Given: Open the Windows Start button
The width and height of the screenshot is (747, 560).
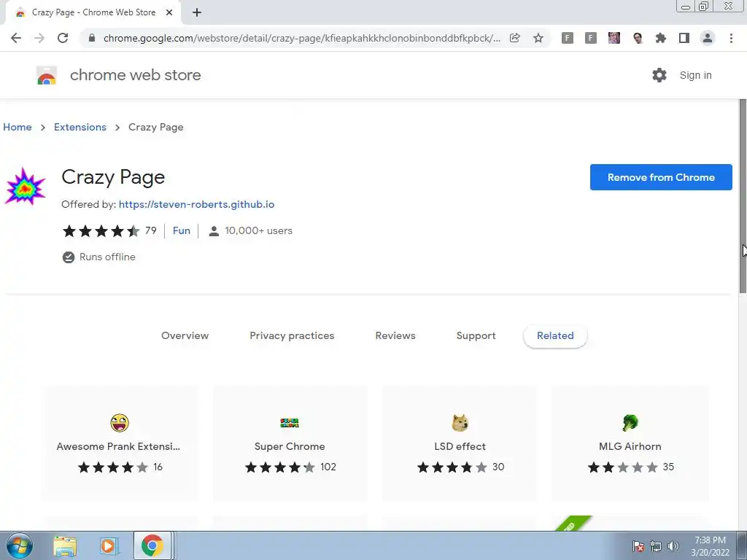Looking at the screenshot, I should (x=18, y=545).
